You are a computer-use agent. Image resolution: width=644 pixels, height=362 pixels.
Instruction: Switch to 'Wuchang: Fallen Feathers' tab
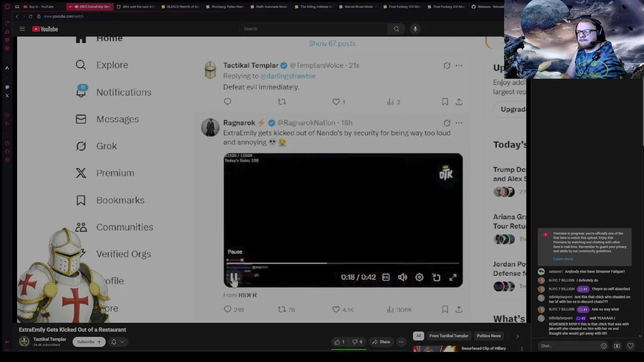coord(225,7)
